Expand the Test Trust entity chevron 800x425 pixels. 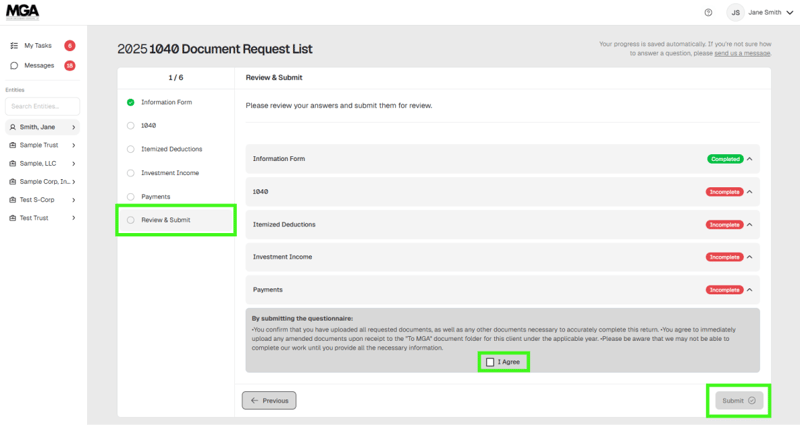tap(73, 218)
